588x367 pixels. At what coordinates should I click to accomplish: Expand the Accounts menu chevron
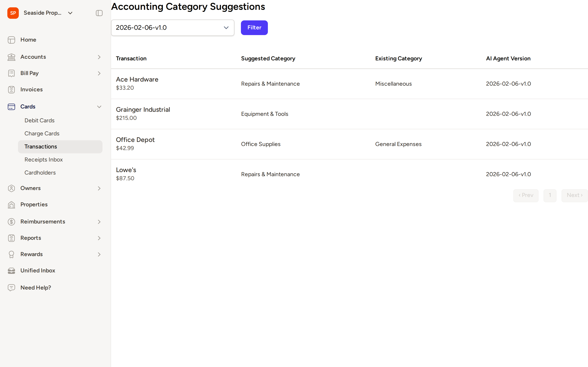[99, 57]
